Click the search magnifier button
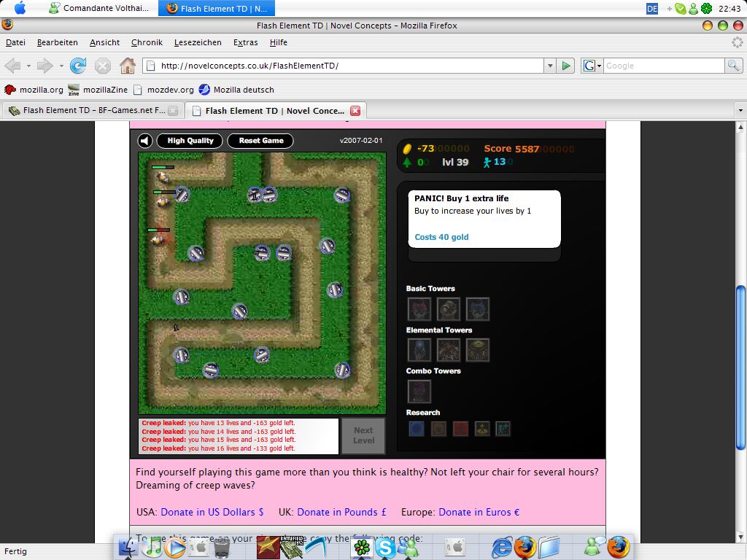The width and height of the screenshot is (747, 560). [733, 66]
